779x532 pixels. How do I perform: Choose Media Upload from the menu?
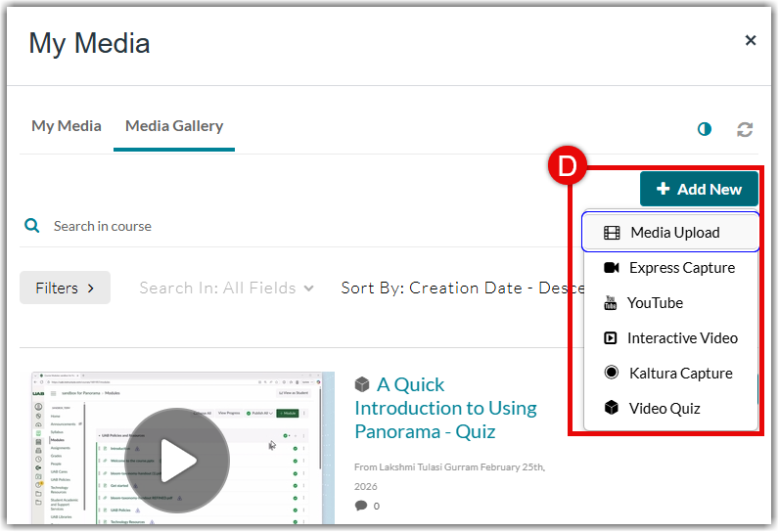pyautogui.click(x=670, y=232)
